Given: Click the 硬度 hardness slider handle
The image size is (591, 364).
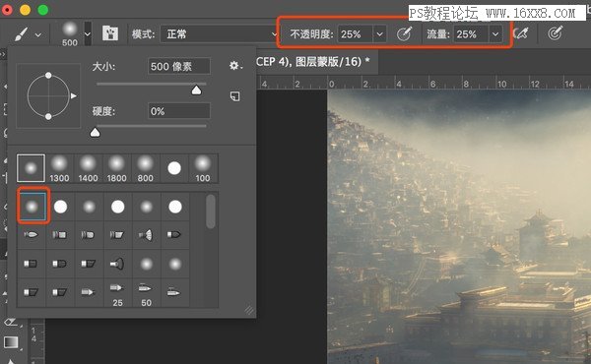Looking at the screenshot, I should tap(95, 133).
